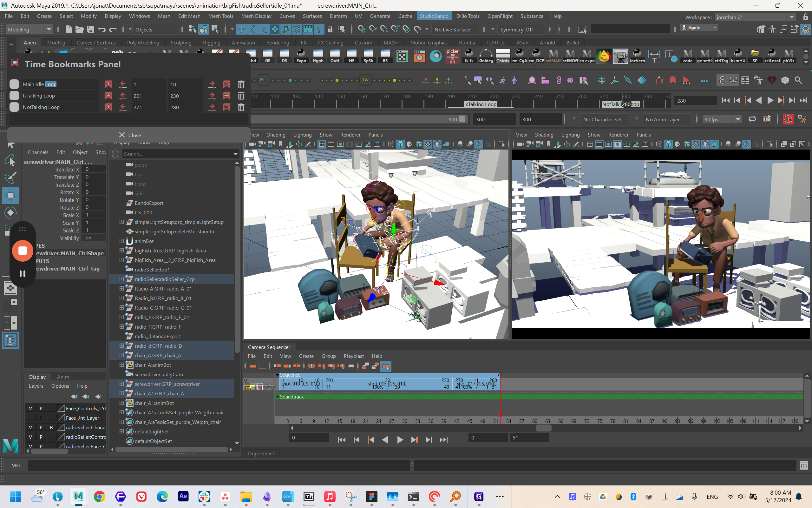
Task: Click the Camera Sequencer horizontal scroll thumb
Action: [x=544, y=428]
